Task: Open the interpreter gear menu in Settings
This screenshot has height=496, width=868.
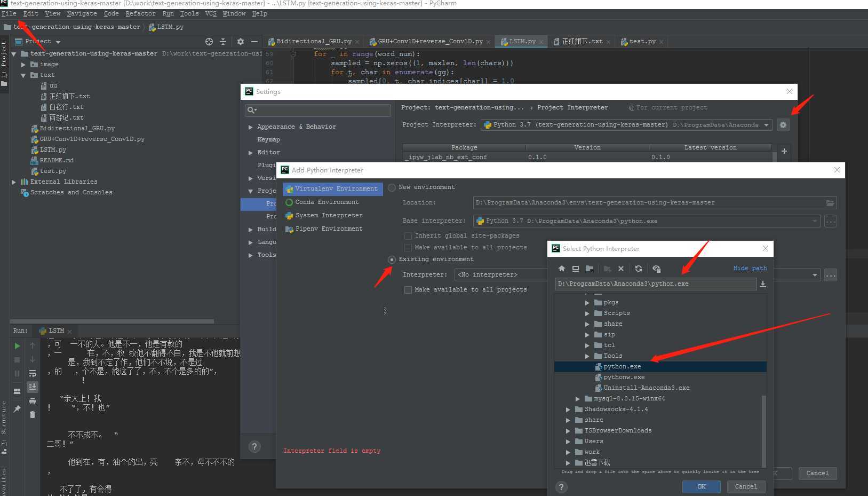Action: 783,125
